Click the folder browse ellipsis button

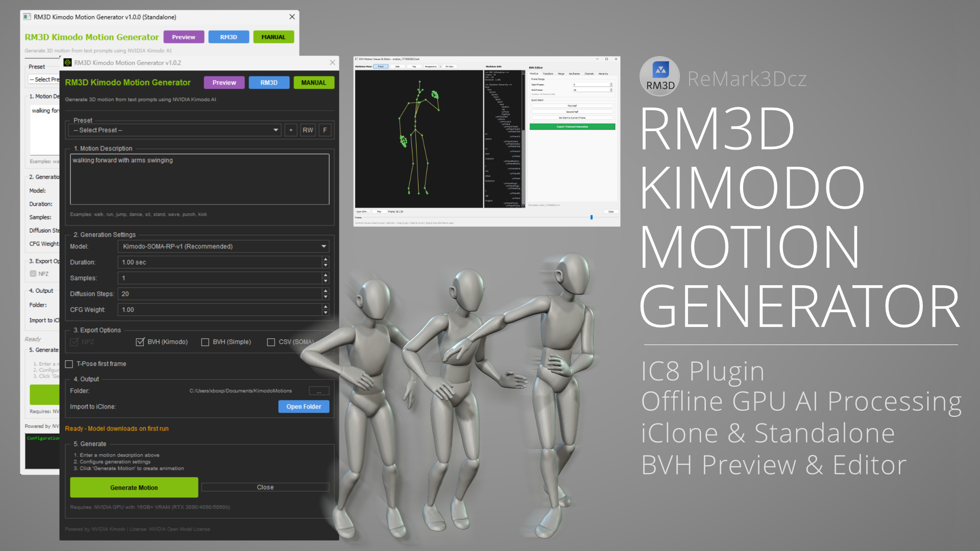pos(319,391)
